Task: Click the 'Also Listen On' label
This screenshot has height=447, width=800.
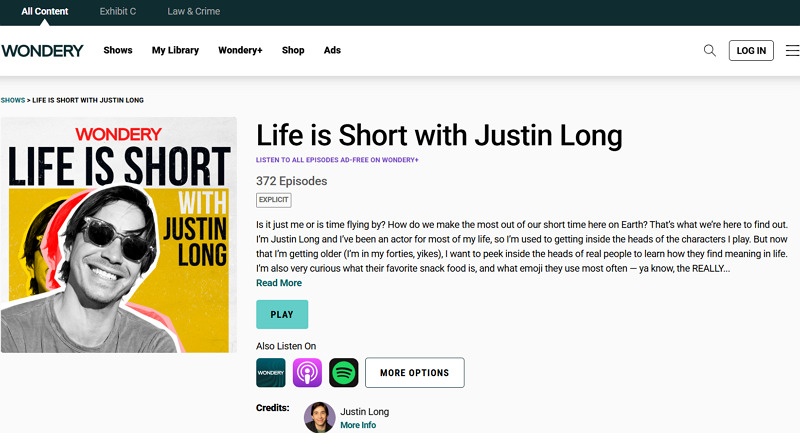Action: [x=286, y=346]
